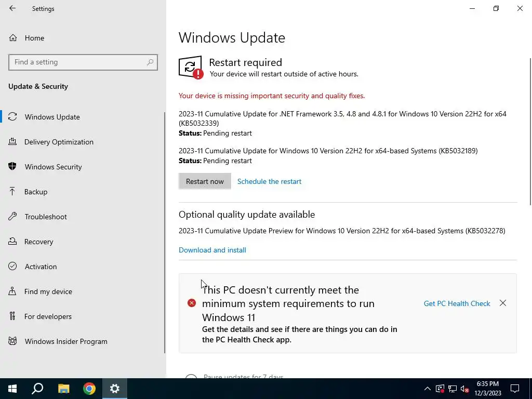Click the back arrow in Settings
532x399 pixels.
pos(12,8)
